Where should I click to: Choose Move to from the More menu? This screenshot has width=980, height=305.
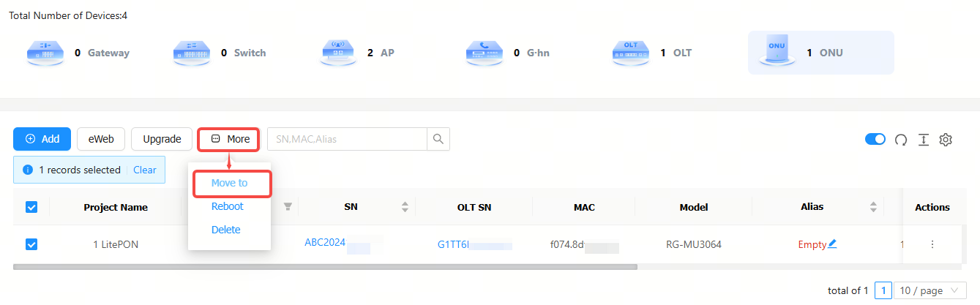coord(230,183)
